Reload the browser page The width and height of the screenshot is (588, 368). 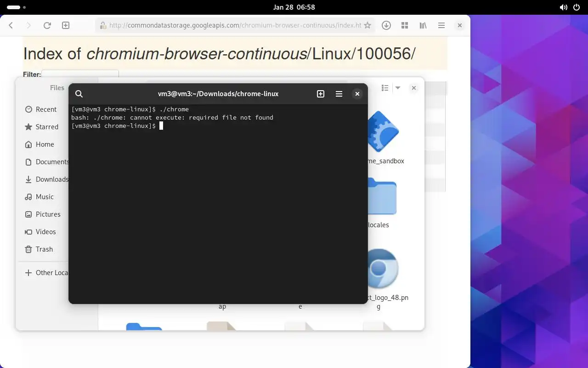click(x=47, y=25)
